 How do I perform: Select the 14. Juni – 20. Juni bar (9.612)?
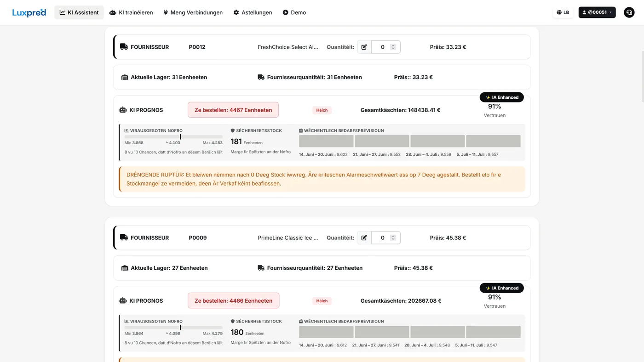(x=326, y=332)
